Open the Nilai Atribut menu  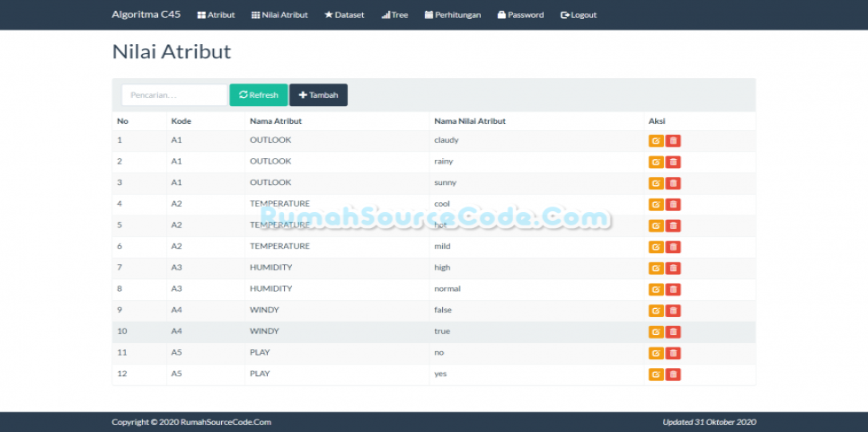pos(279,15)
